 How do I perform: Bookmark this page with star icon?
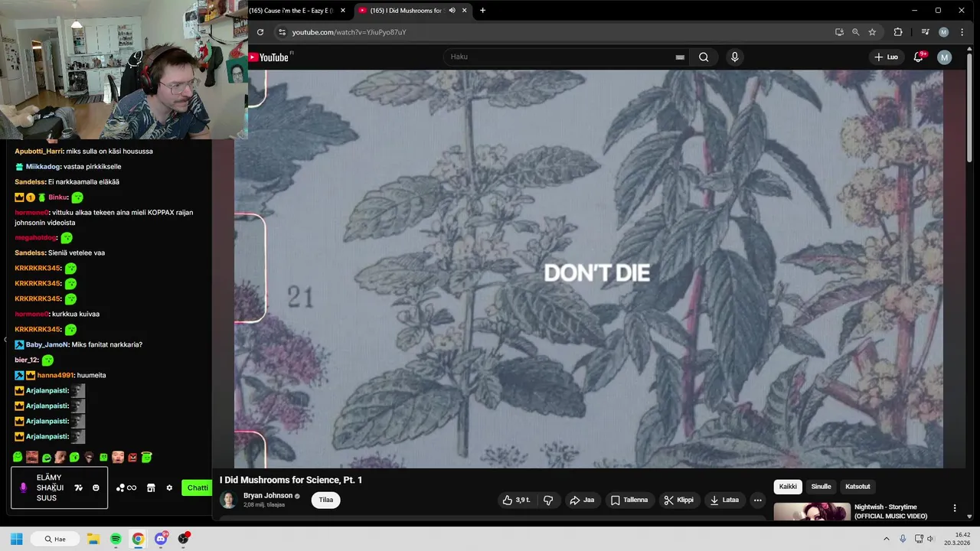[872, 32]
